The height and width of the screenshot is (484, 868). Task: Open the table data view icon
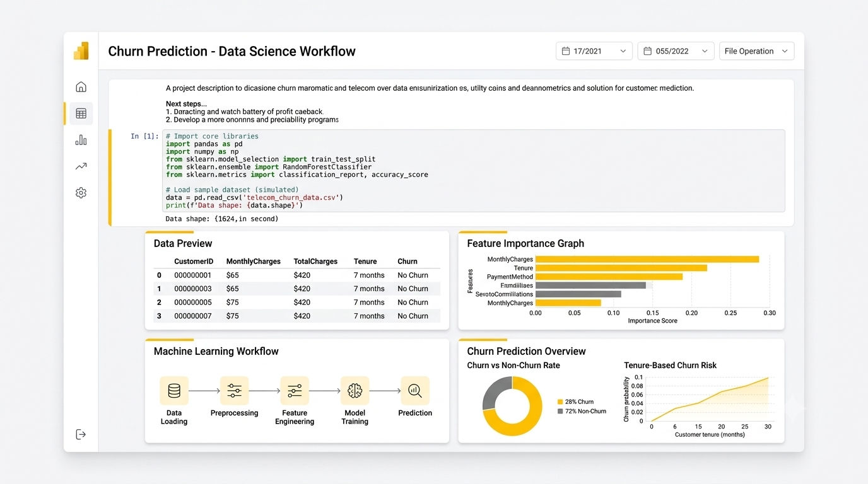pyautogui.click(x=81, y=113)
